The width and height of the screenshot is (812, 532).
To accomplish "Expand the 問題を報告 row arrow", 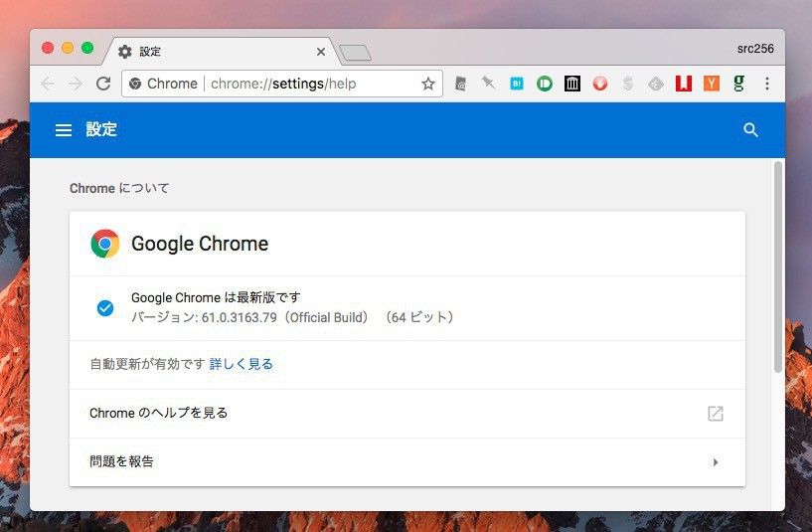I will click(x=715, y=462).
